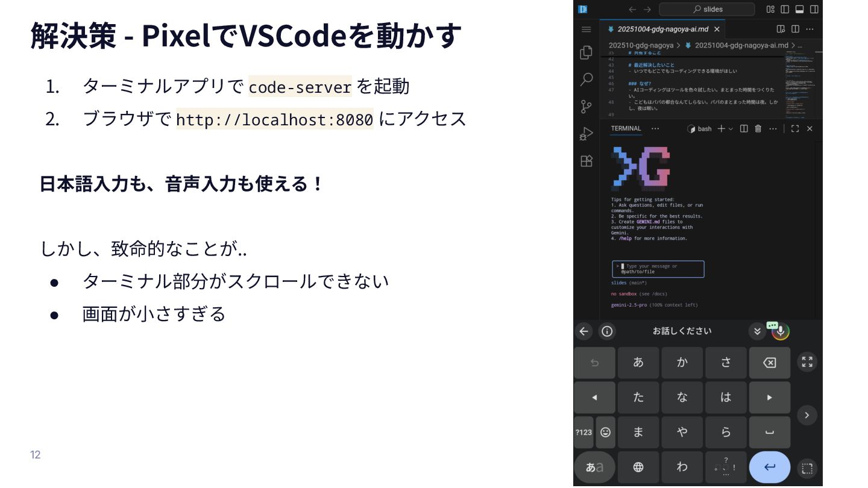The height and width of the screenshot is (488, 868).
Task: Tap the ら key
Action: point(726,432)
